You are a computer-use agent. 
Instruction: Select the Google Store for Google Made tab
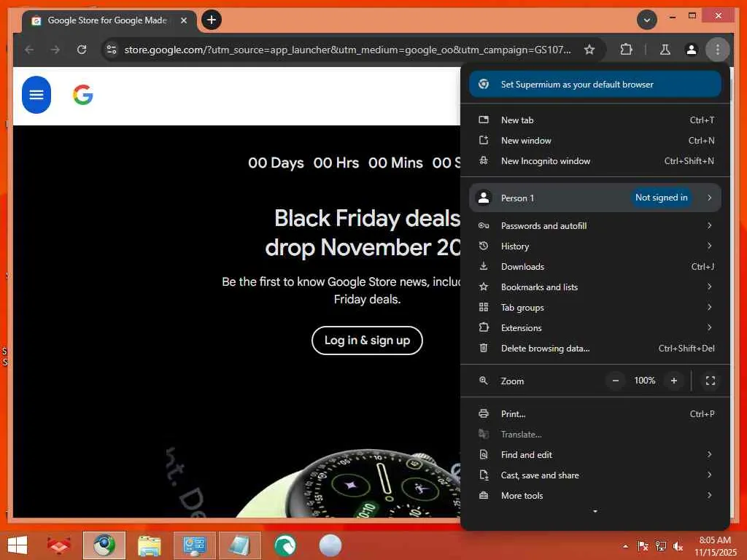pos(109,20)
